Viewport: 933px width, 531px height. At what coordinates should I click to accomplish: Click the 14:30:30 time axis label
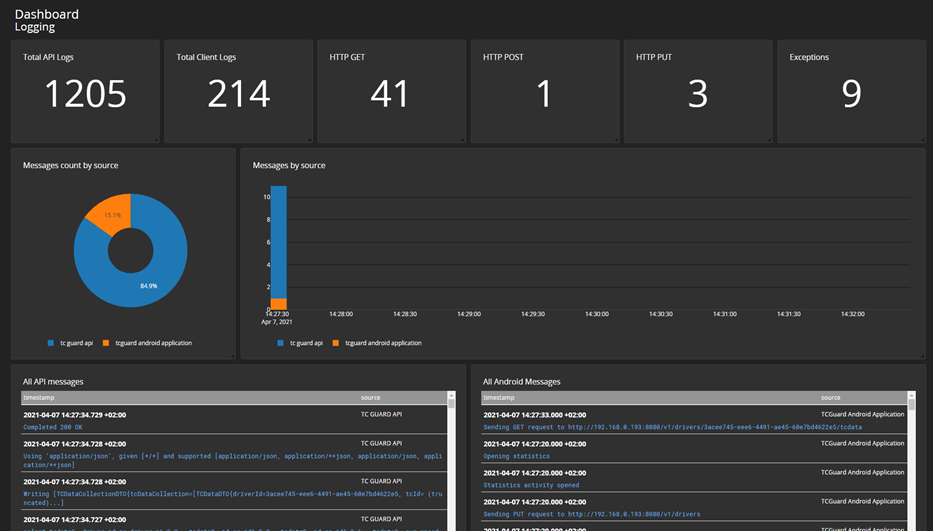coord(660,314)
